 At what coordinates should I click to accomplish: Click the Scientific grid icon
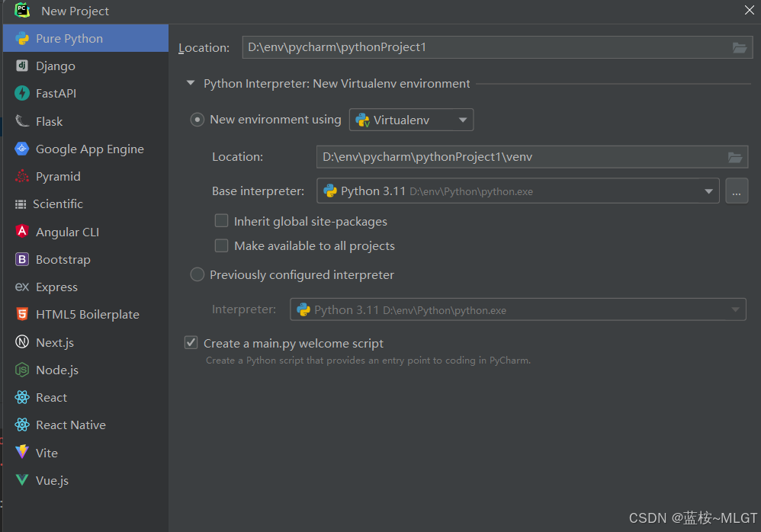coord(21,204)
